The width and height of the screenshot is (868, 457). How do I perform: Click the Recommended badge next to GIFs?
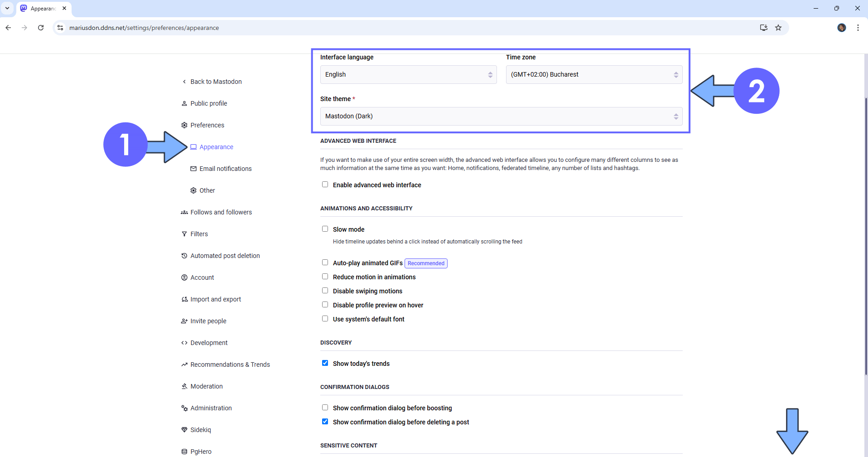tap(426, 263)
